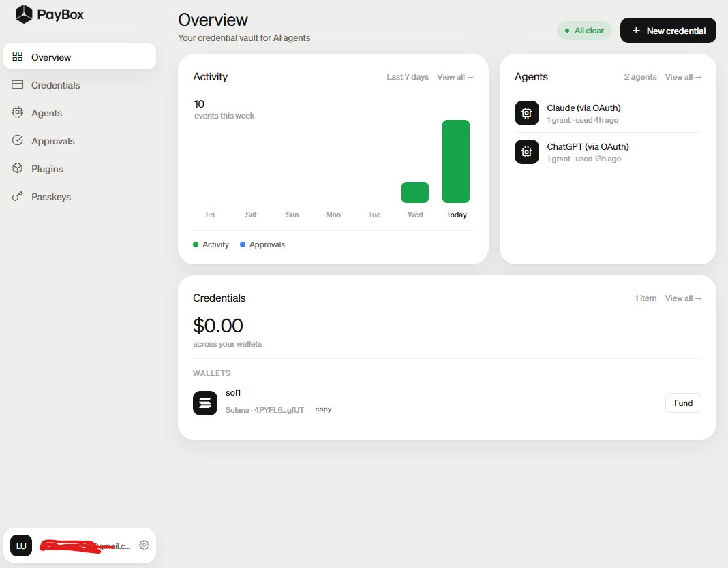Toggle the blue Approvals legend dot
Image resolution: width=728 pixels, height=568 pixels.
(x=243, y=244)
